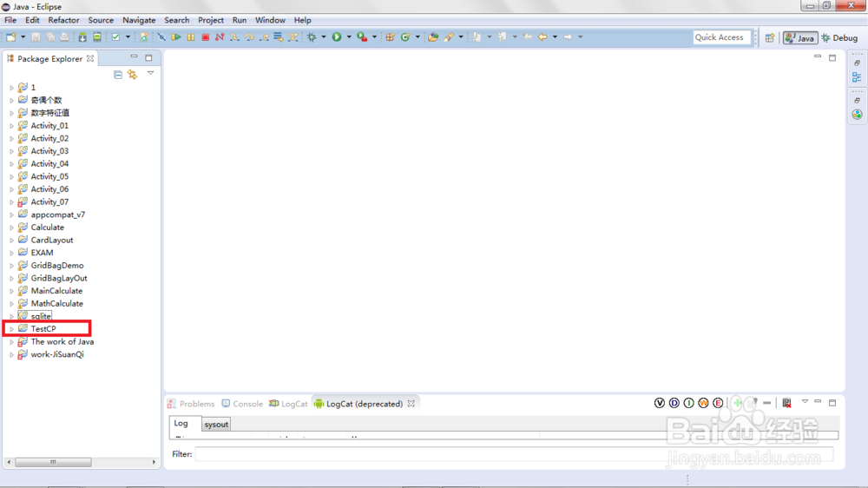Close the LogCat (deprecated) tab
This screenshot has height=488, width=868.
[411, 404]
